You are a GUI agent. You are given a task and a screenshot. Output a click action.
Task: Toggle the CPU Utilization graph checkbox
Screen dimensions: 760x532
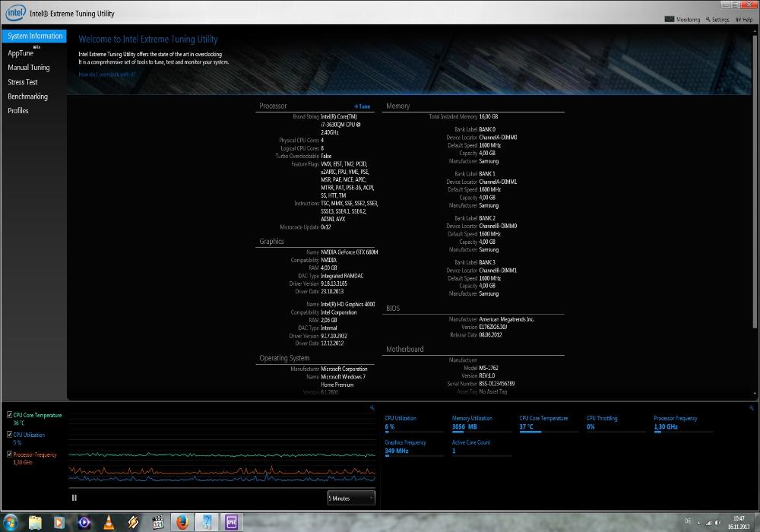[9, 435]
